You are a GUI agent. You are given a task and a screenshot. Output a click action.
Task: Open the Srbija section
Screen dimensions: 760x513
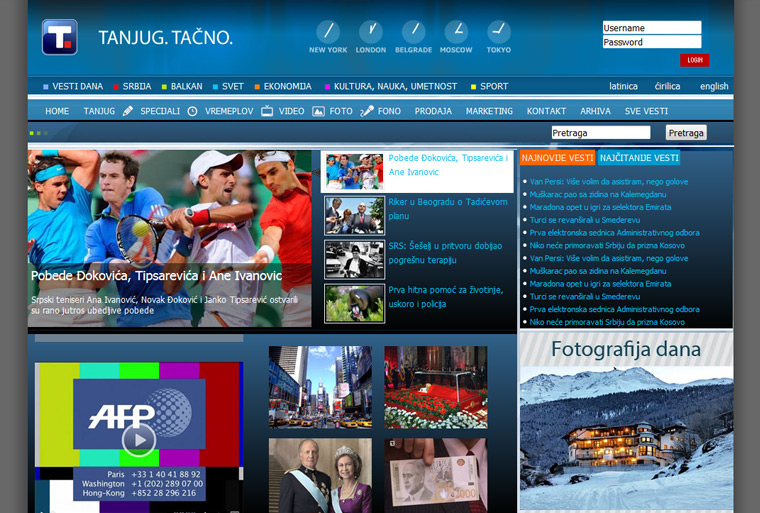137,86
